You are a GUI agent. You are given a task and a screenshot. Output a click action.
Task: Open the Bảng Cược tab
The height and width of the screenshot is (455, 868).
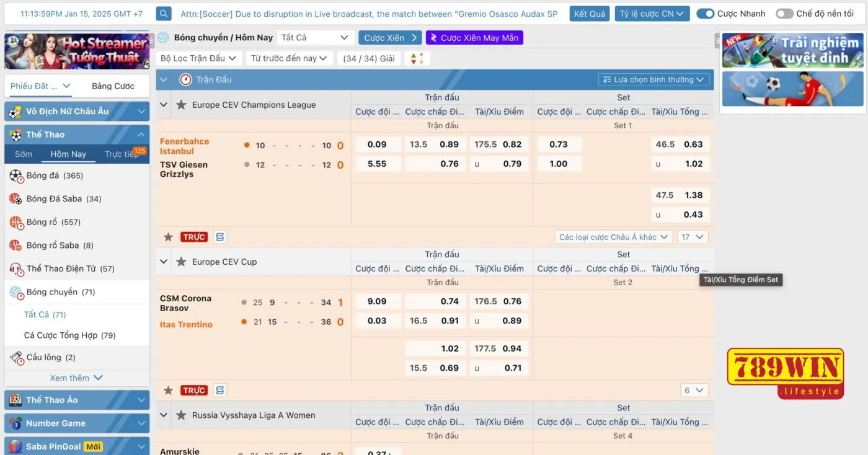112,85
